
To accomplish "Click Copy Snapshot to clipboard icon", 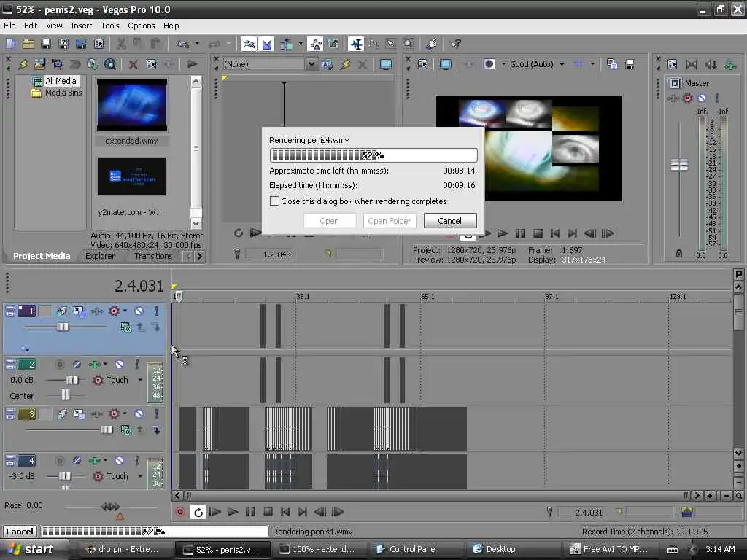I will [612, 64].
